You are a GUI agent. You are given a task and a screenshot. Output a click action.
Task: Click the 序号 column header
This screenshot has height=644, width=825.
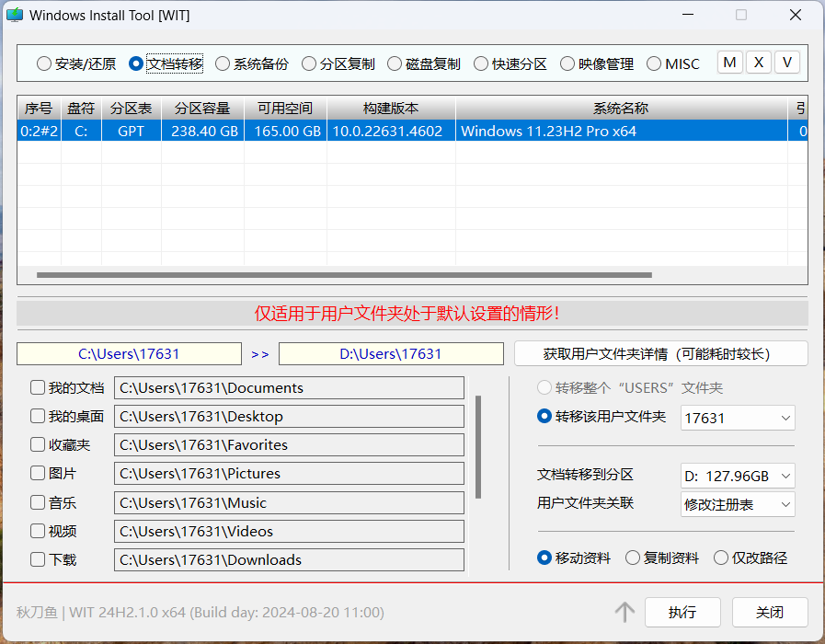(39, 109)
